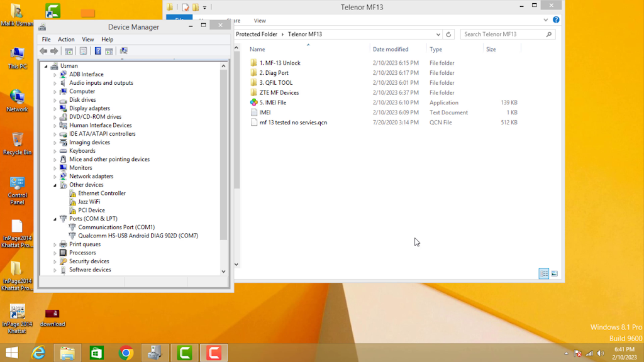Select the download desktop icon

click(x=52, y=318)
